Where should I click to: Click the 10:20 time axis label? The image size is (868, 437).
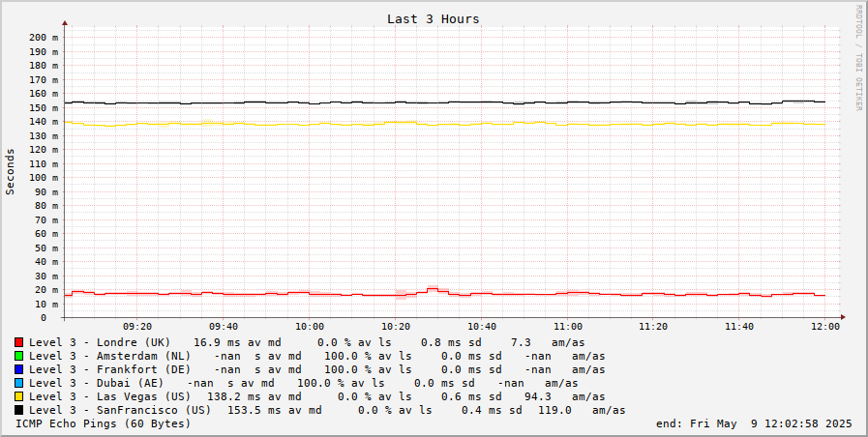tap(395, 327)
